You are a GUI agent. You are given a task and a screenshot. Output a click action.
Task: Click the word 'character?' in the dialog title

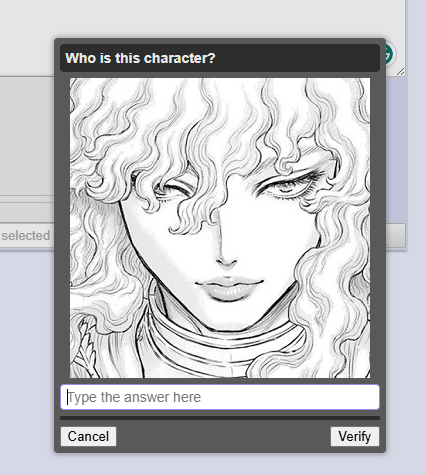point(180,58)
